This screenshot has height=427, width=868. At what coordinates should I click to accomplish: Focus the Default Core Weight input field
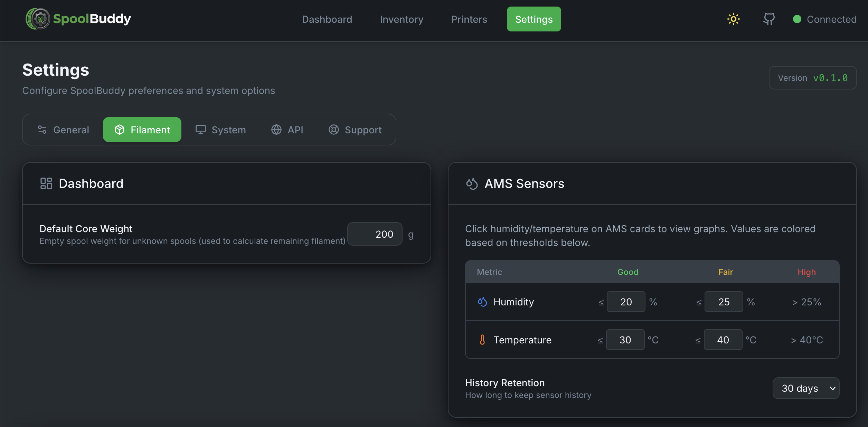(x=375, y=234)
